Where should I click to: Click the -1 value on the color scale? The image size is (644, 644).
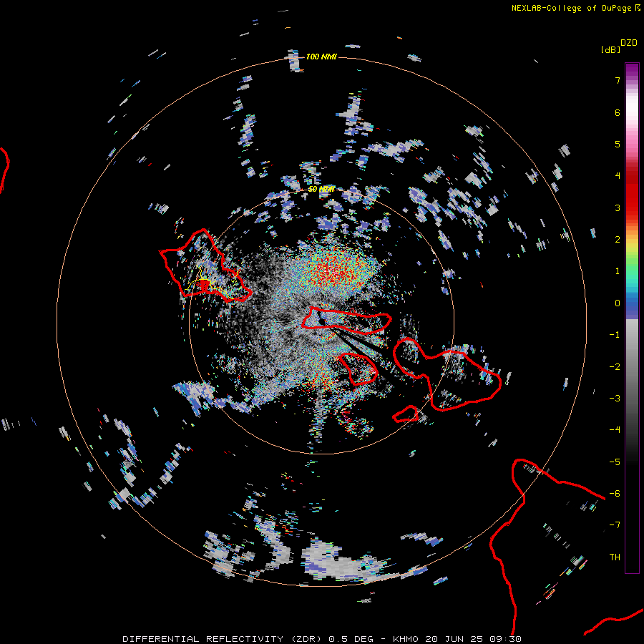coord(615,335)
